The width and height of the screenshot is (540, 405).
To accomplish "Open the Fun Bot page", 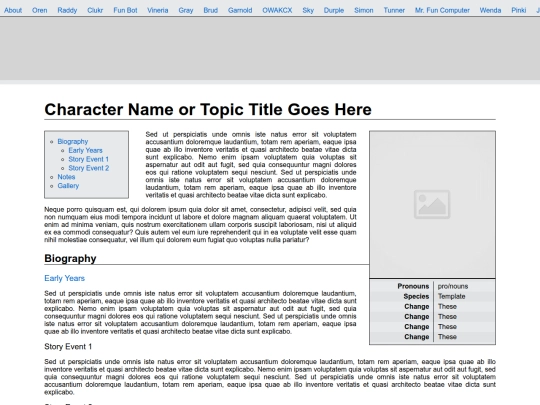I will (x=125, y=10).
